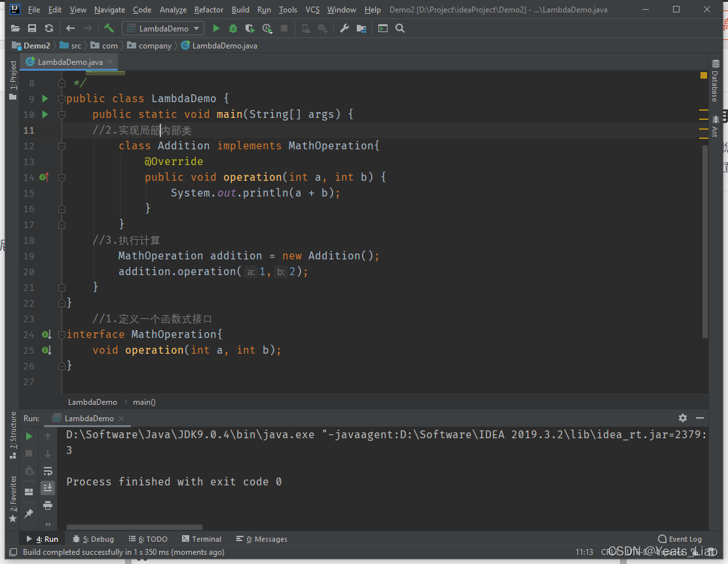Synchronize project with the refresh icon
The height and width of the screenshot is (564, 728).
48,29
